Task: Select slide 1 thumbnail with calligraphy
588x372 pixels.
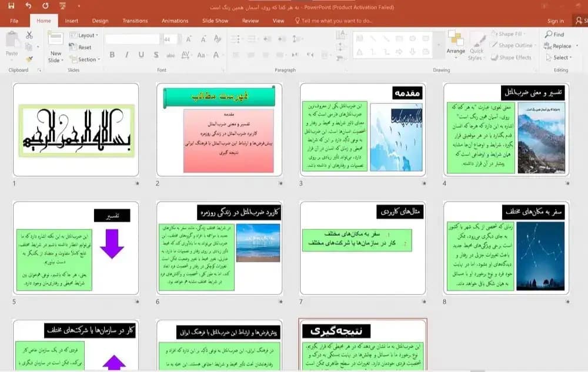Action: click(x=76, y=130)
